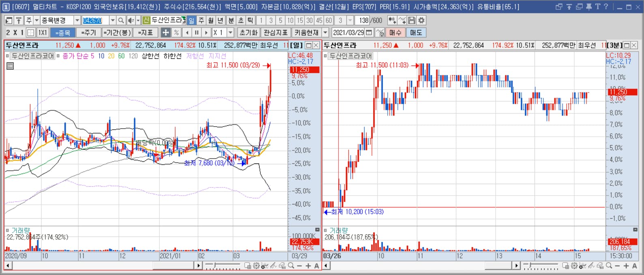Zoom out with minus on left chart
Viewport: 644px width, 275px height.
point(299,266)
